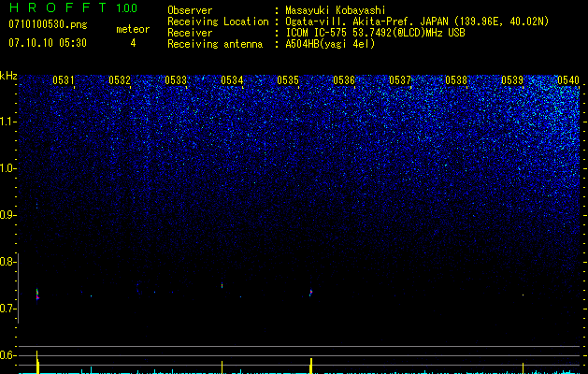Click the 'Receiver' field label
Viewport: 588px width, 374px height.
tap(190, 33)
